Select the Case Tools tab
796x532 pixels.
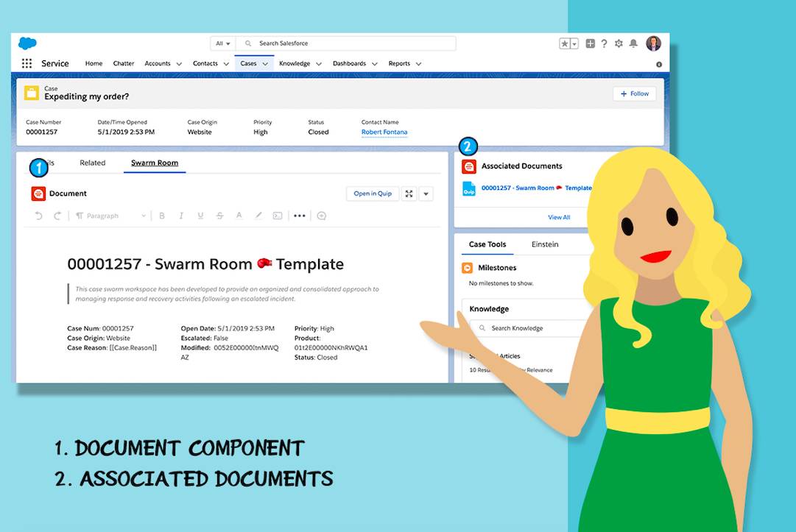click(487, 244)
